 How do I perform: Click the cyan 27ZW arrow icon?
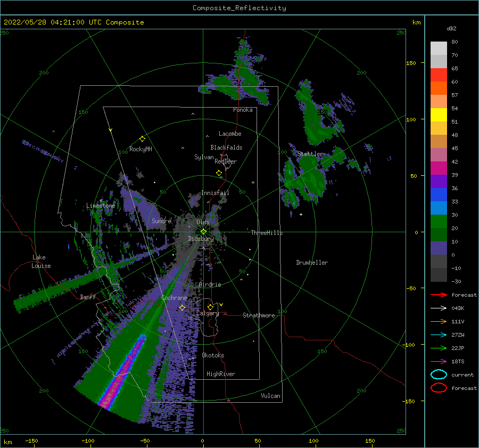(439, 335)
